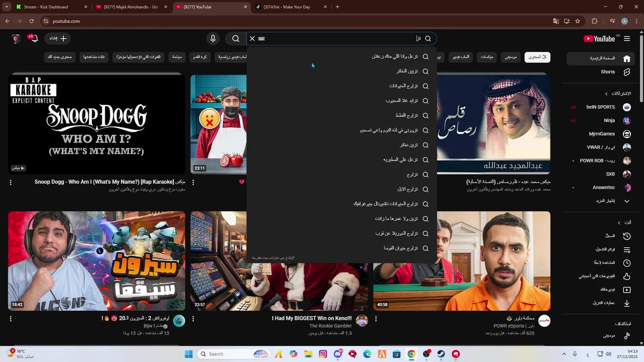Switch to the Majid Almohandis browser tab
Viewport: 644px width, 362px height.
tap(131, 7)
